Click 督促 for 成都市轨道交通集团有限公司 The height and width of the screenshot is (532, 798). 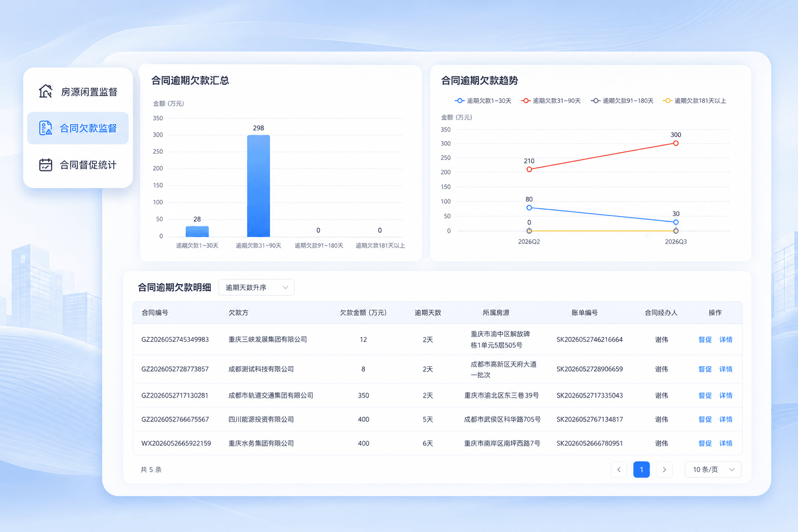(x=705, y=396)
